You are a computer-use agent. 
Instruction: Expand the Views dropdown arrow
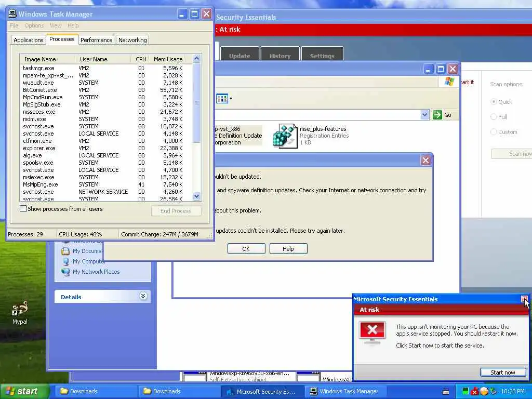[x=231, y=99]
